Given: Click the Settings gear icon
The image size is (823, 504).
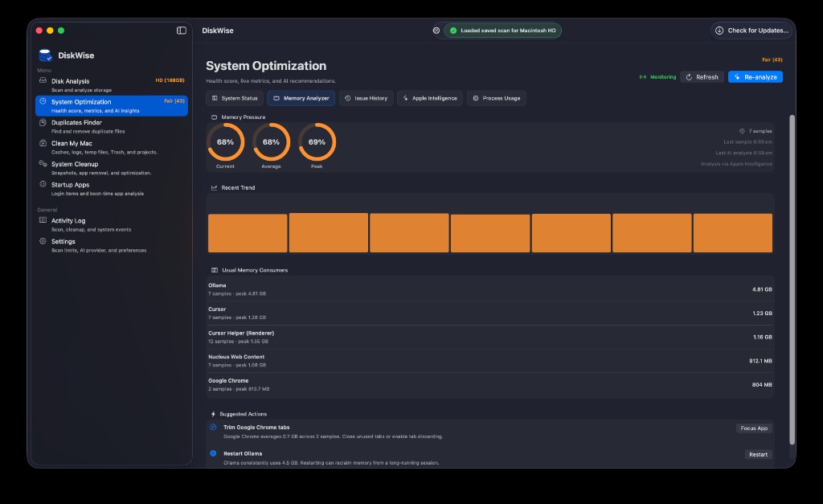Looking at the screenshot, I should point(43,241).
